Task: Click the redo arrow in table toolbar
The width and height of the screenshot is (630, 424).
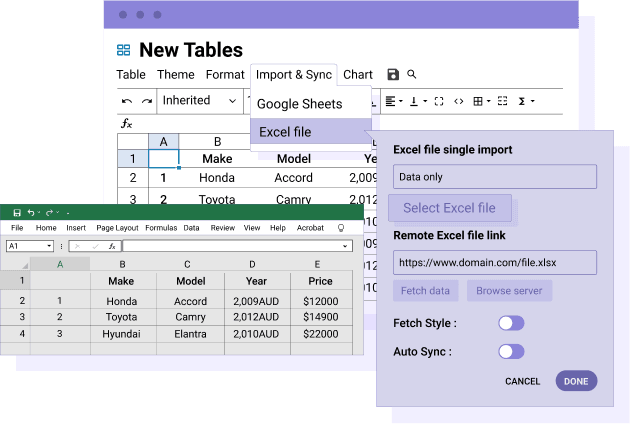Action: [x=147, y=101]
